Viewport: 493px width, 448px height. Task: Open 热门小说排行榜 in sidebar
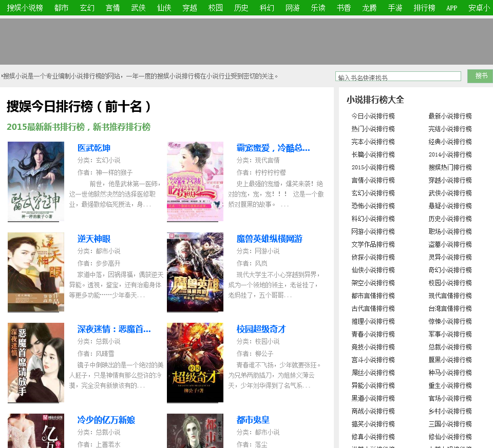(x=373, y=129)
